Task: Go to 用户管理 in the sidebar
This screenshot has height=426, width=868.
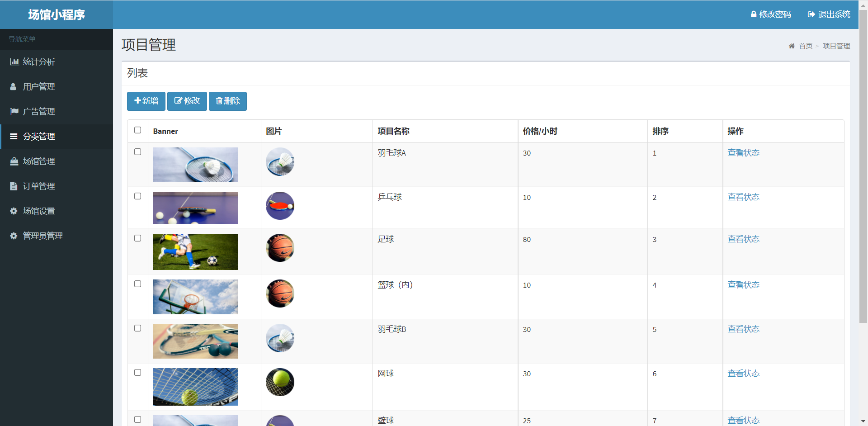Action: coord(57,87)
